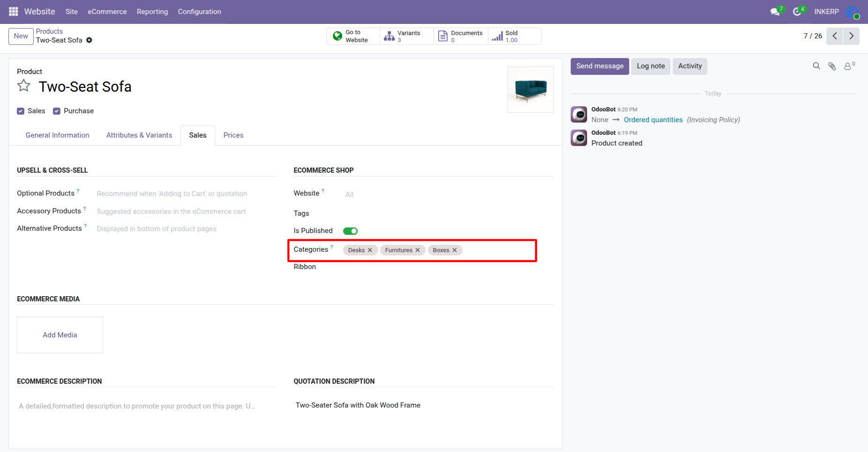This screenshot has height=452, width=868.
Task: Click Send message button
Action: [600, 66]
